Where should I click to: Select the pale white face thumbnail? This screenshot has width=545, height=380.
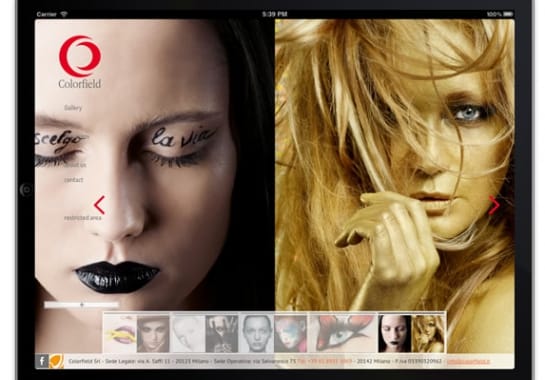tap(188, 334)
